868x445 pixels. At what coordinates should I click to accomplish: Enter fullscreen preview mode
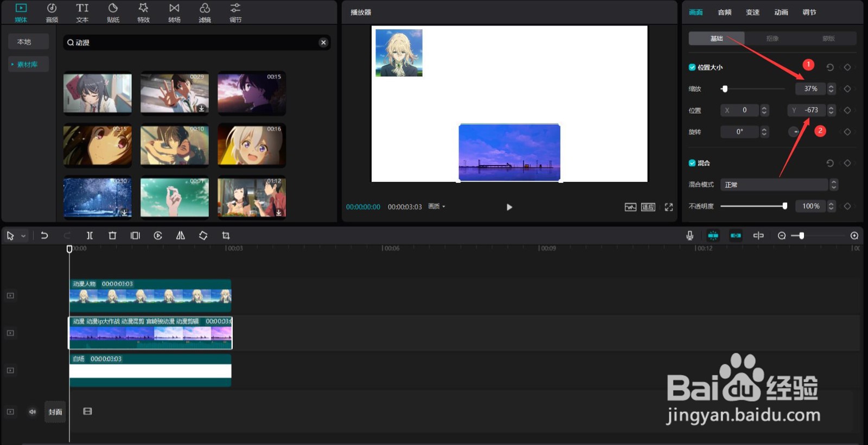click(x=669, y=207)
